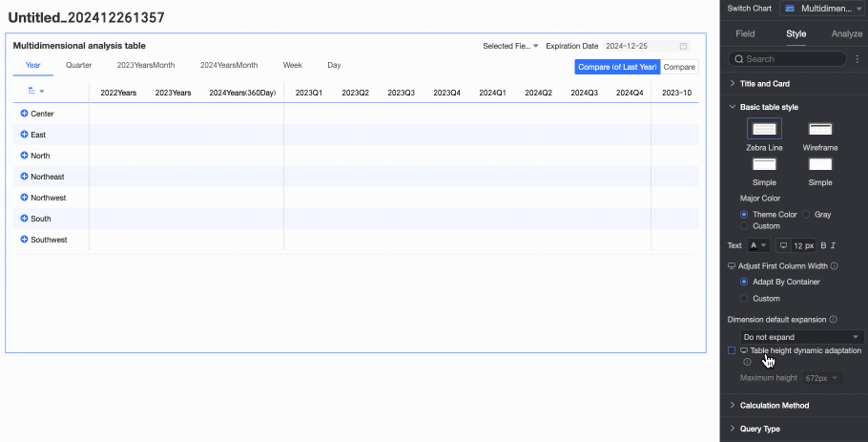Switch to the Quarter tab

[79, 66]
